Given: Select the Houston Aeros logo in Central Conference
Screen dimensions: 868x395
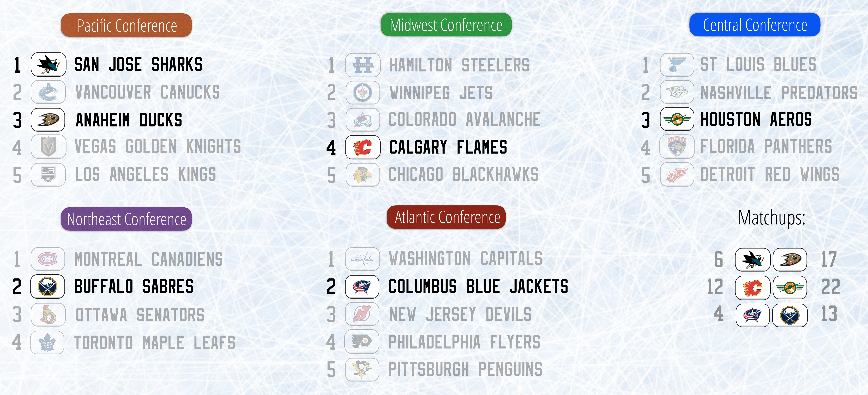Looking at the screenshot, I should click(677, 119).
